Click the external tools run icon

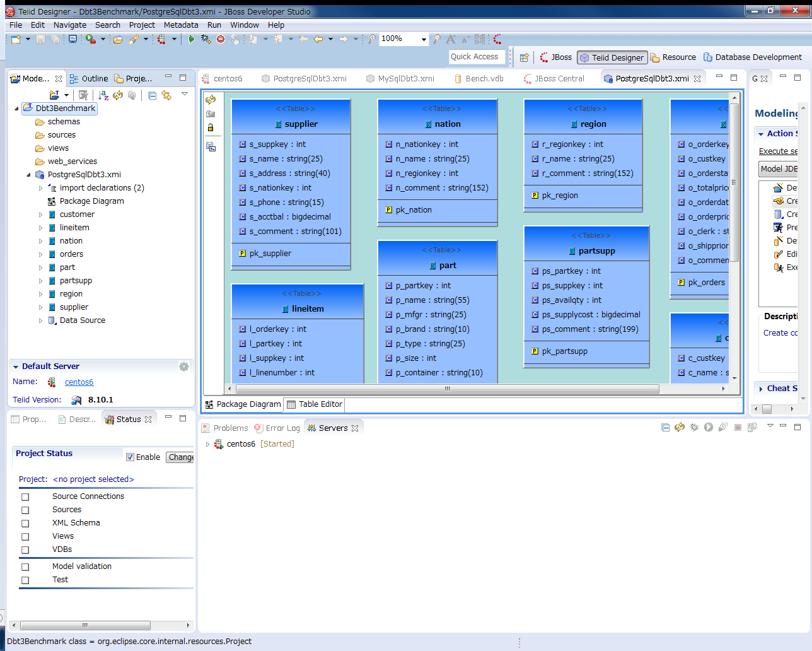[91, 39]
